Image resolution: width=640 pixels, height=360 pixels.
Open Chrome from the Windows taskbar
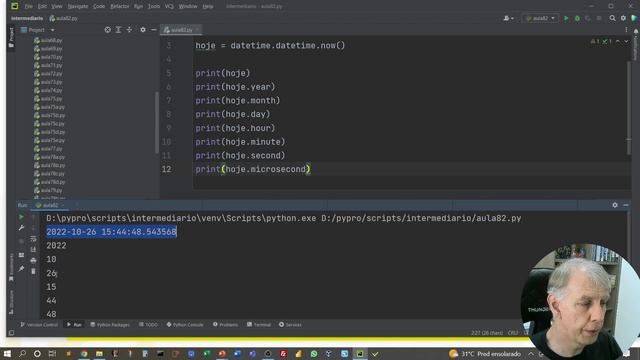84,354
